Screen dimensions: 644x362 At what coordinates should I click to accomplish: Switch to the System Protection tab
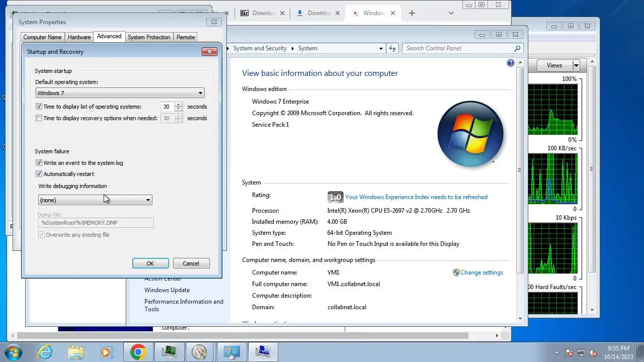pyautogui.click(x=149, y=37)
